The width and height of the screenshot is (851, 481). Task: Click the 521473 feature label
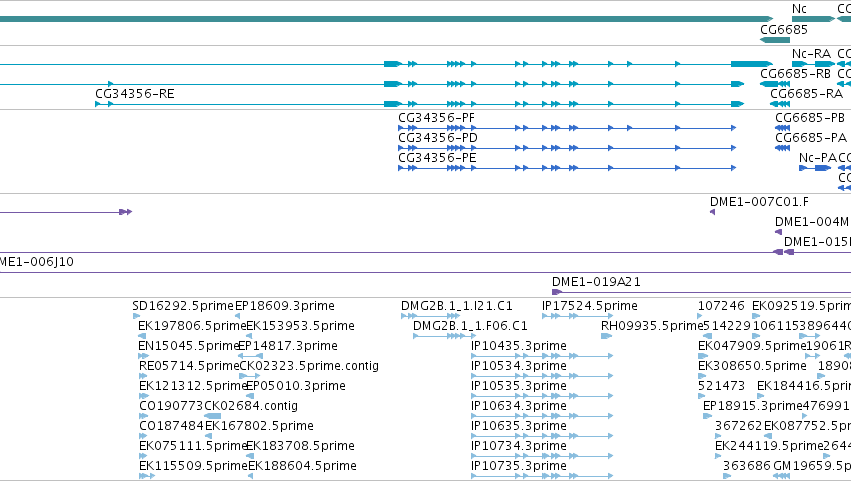pos(721,386)
